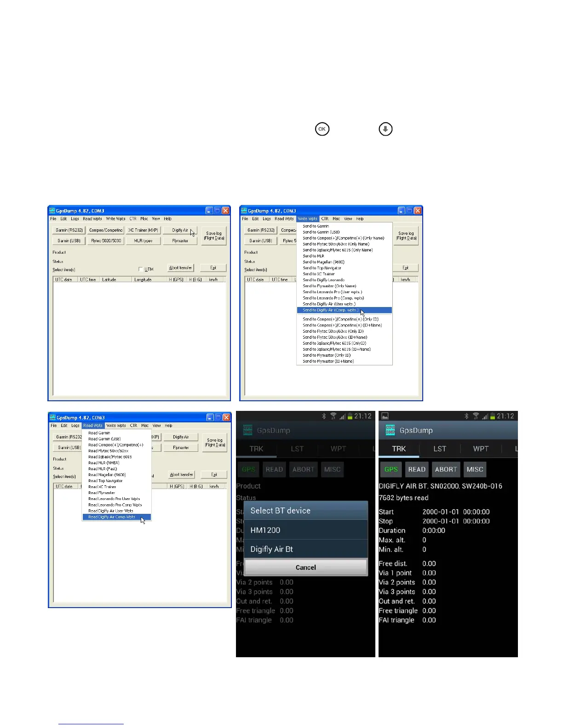Choose Send to Digifly Leonardo menu entry

click(x=345, y=280)
